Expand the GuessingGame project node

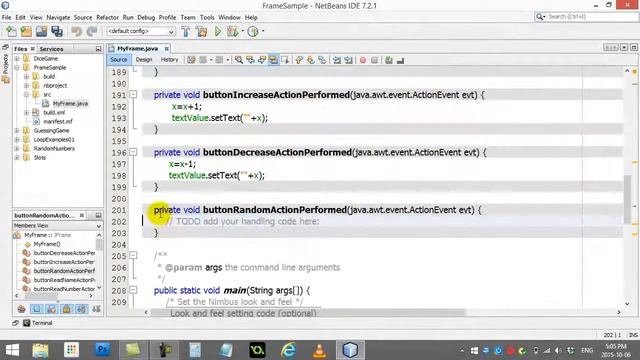click(x=18, y=131)
